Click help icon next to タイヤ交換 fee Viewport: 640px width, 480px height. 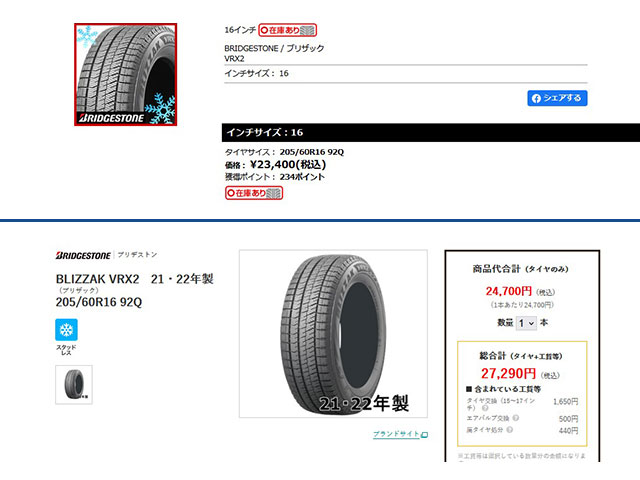coord(485,408)
